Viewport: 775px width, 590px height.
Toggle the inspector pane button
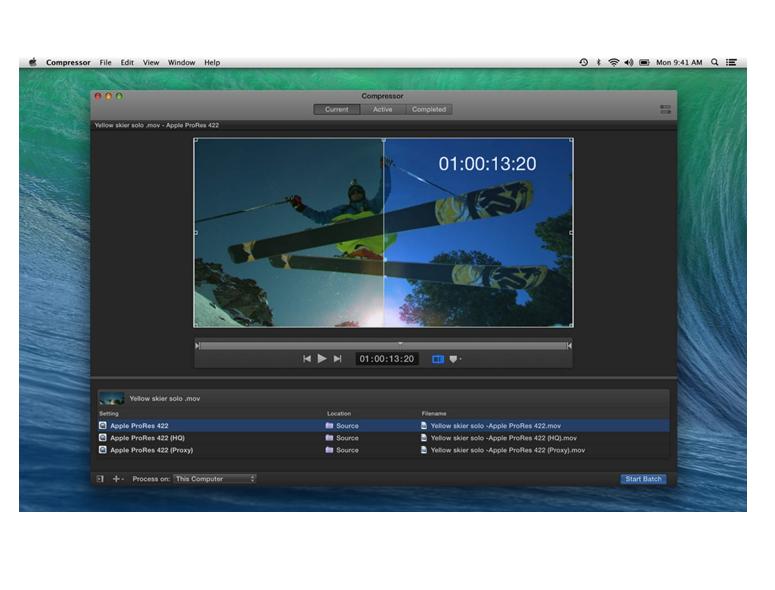(x=665, y=109)
